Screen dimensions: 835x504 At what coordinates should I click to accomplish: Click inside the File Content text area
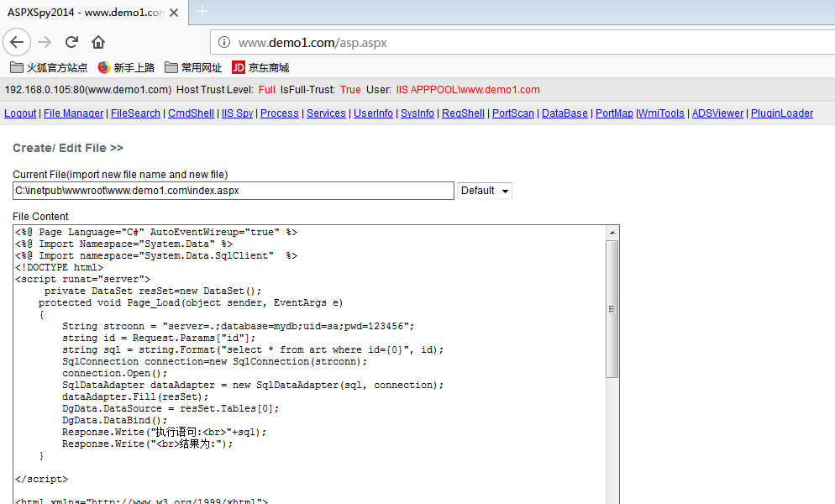[309, 365]
